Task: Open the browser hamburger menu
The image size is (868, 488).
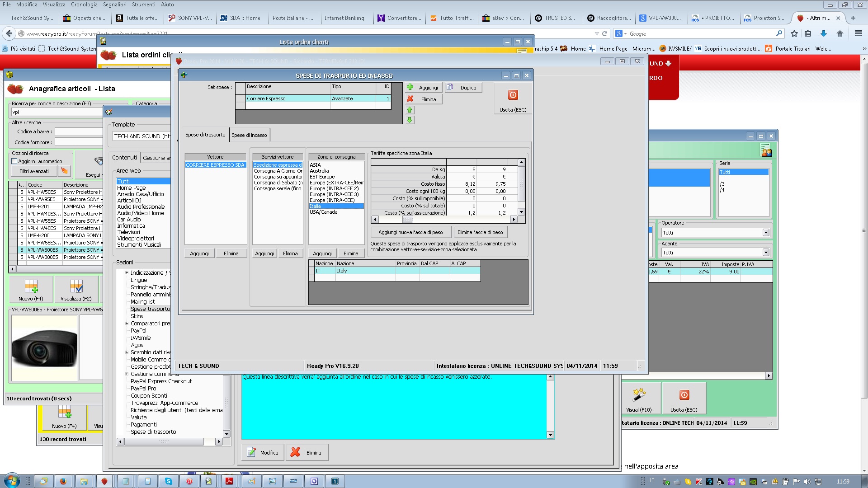Action: [x=858, y=33]
